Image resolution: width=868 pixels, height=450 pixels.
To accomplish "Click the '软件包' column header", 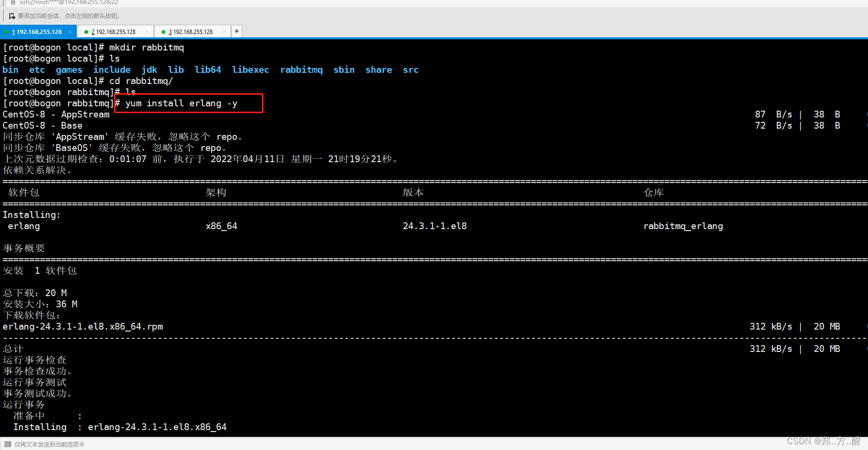I will [24, 193].
